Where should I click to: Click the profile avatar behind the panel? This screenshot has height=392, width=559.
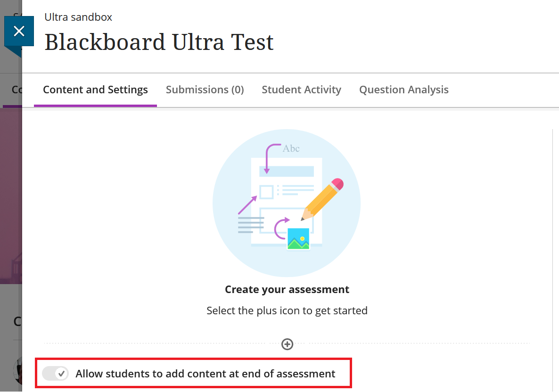(x=17, y=370)
